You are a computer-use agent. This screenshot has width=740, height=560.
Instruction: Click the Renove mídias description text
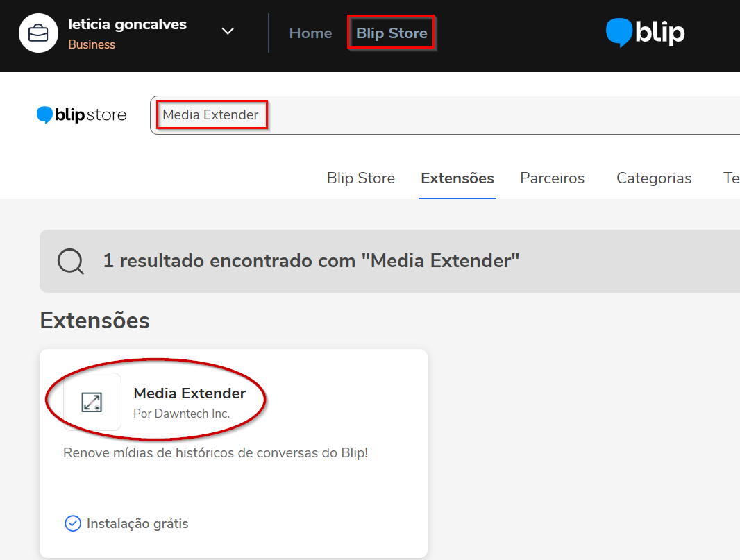[215, 453]
